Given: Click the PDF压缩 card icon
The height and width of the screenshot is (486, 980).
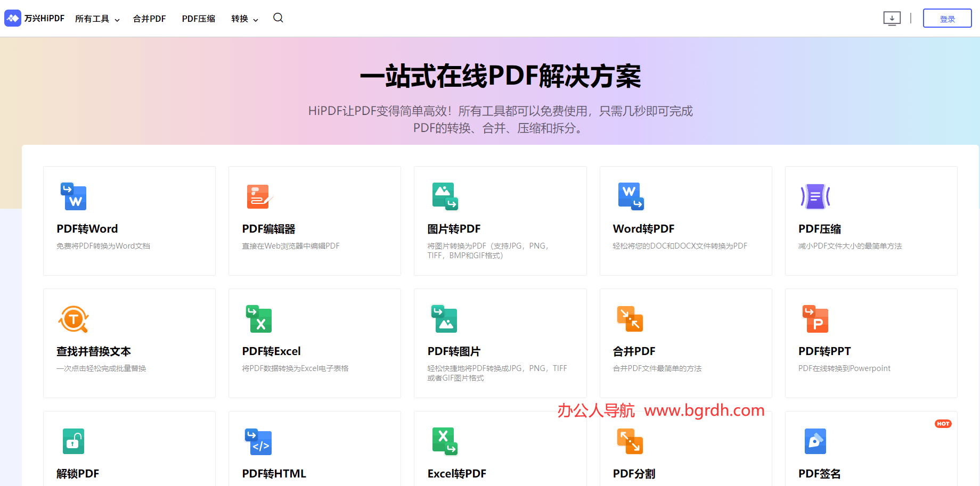Looking at the screenshot, I should coord(815,196).
